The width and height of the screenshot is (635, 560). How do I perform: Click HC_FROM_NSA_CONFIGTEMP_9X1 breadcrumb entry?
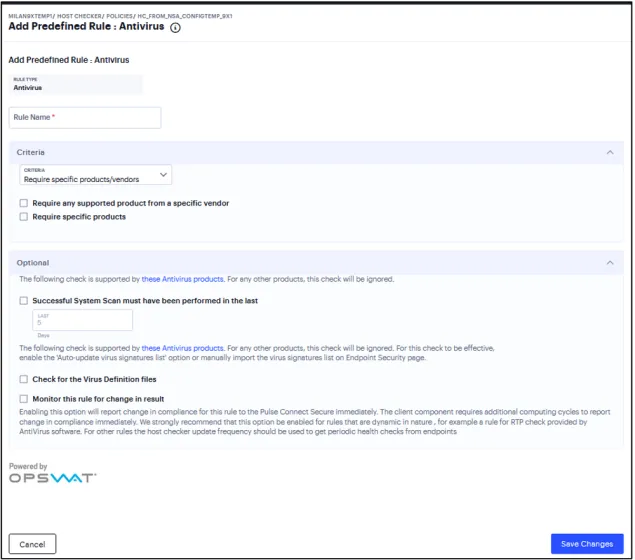pos(185,16)
